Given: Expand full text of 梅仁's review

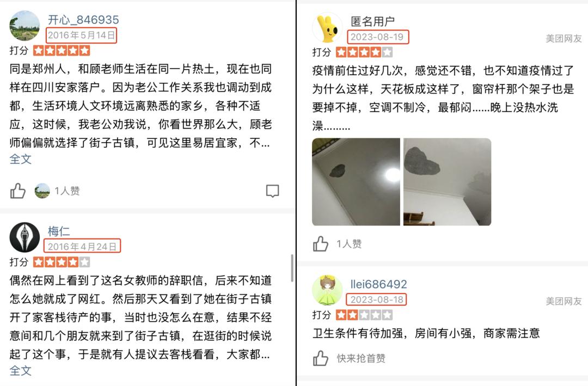Looking at the screenshot, I should click(20, 371).
